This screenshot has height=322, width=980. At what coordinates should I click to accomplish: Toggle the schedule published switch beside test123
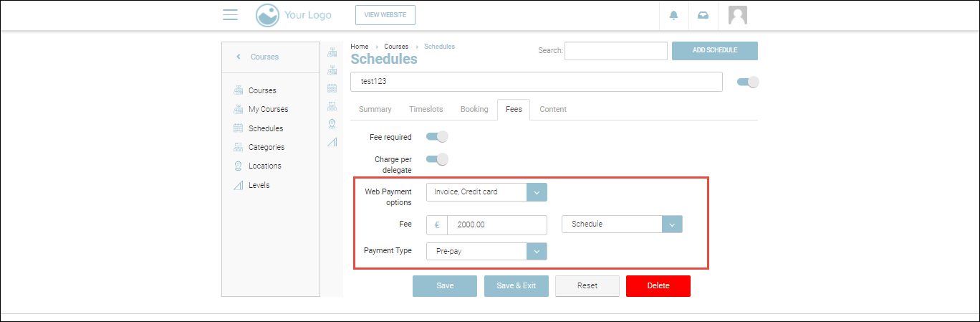(748, 82)
